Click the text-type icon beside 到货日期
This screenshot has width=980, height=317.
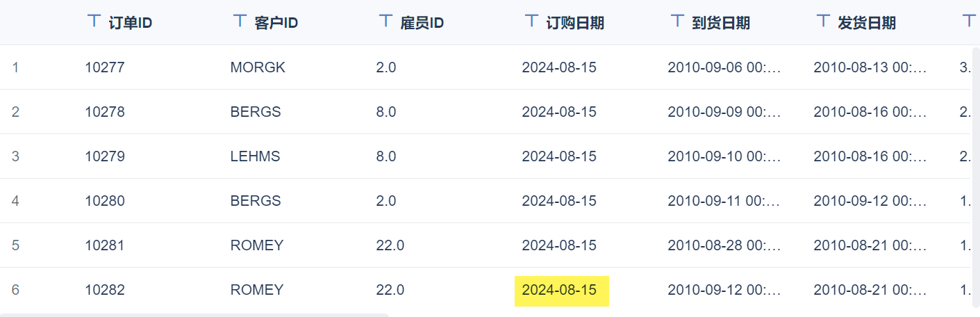coord(678,21)
